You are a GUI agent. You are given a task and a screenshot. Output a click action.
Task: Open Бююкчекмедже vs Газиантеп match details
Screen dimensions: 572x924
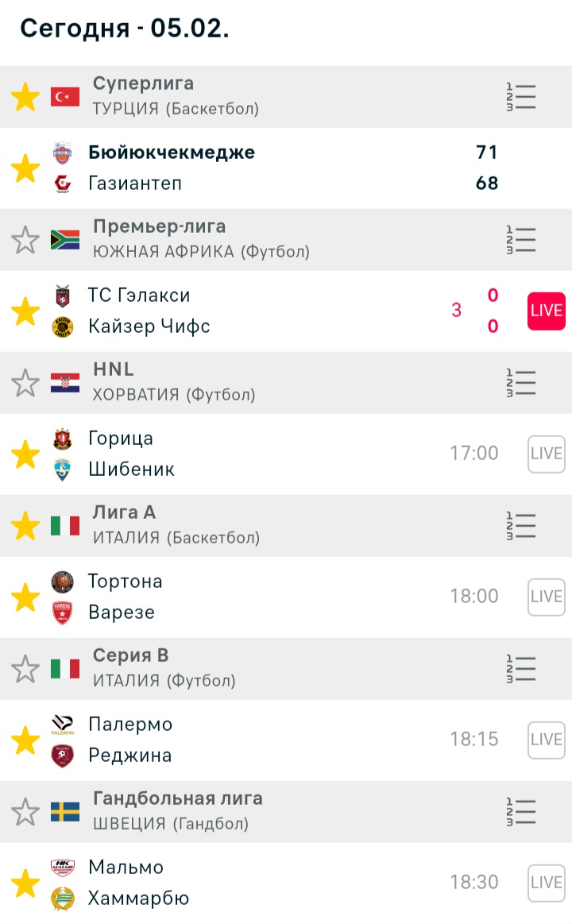(x=238, y=168)
